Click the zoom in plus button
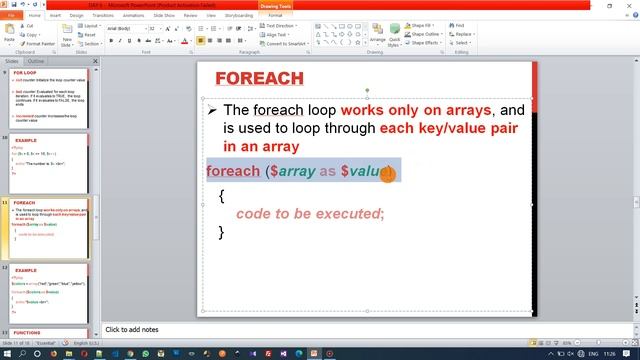The height and width of the screenshot is (360, 640). tap(625, 343)
